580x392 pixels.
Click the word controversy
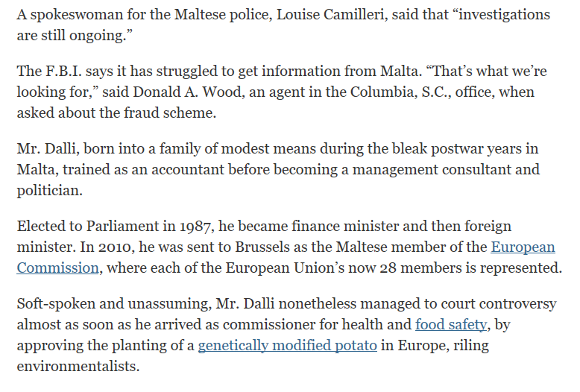(x=517, y=303)
